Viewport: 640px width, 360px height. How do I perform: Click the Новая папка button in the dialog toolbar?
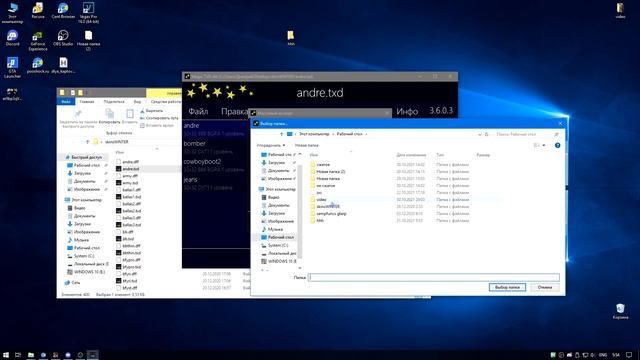point(307,145)
